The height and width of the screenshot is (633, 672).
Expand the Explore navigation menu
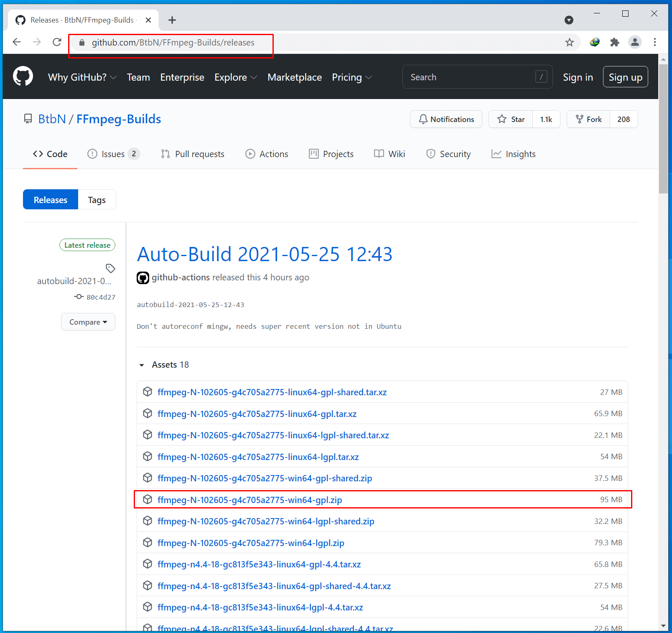pyautogui.click(x=235, y=77)
